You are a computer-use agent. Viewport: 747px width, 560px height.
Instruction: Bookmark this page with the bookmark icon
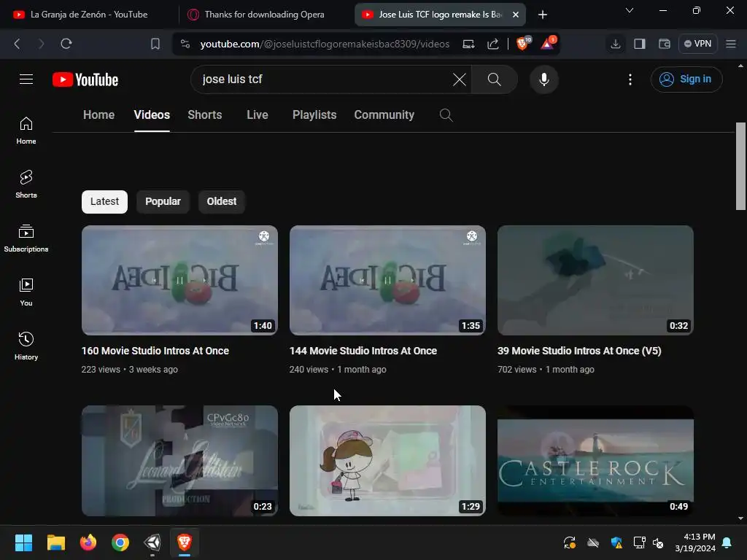pos(155,44)
